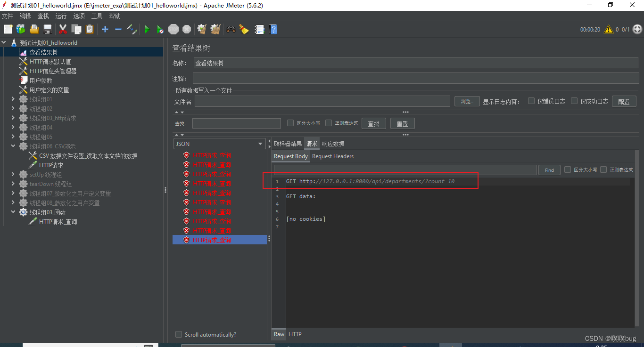Enable 正则表达式 beside the 查找 field
Image resolution: width=644 pixels, height=347 pixels.
329,123
